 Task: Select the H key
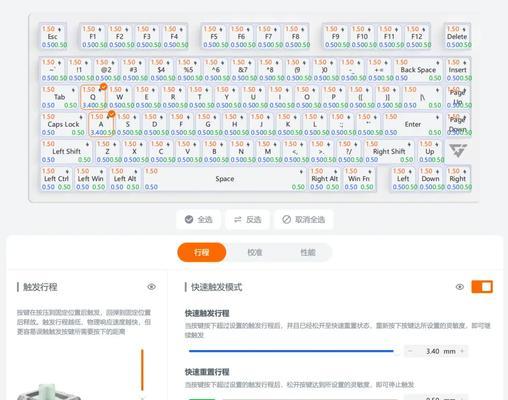point(235,124)
